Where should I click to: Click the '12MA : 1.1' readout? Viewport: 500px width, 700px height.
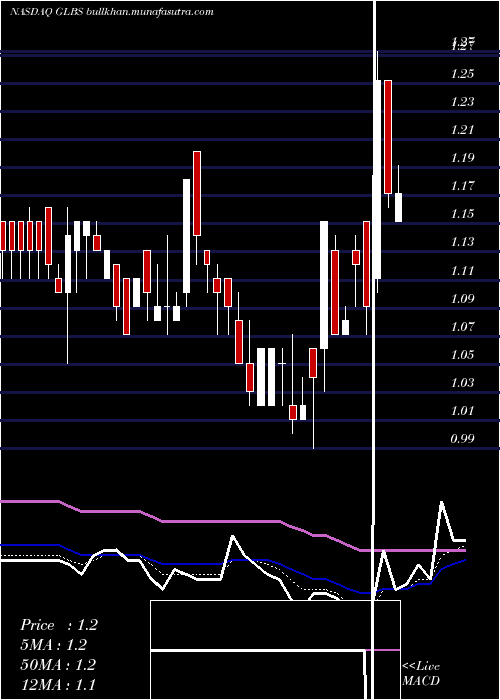click(x=58, y=684)
